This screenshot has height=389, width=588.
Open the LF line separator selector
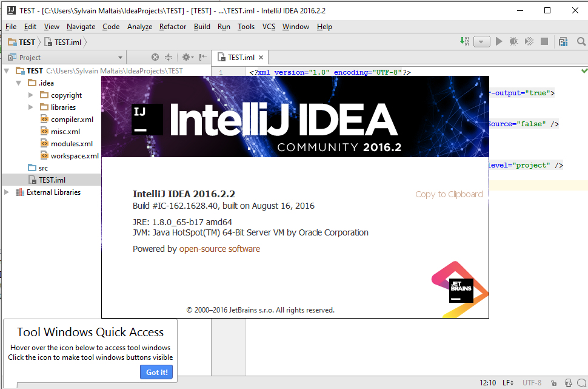click(508, 382)
